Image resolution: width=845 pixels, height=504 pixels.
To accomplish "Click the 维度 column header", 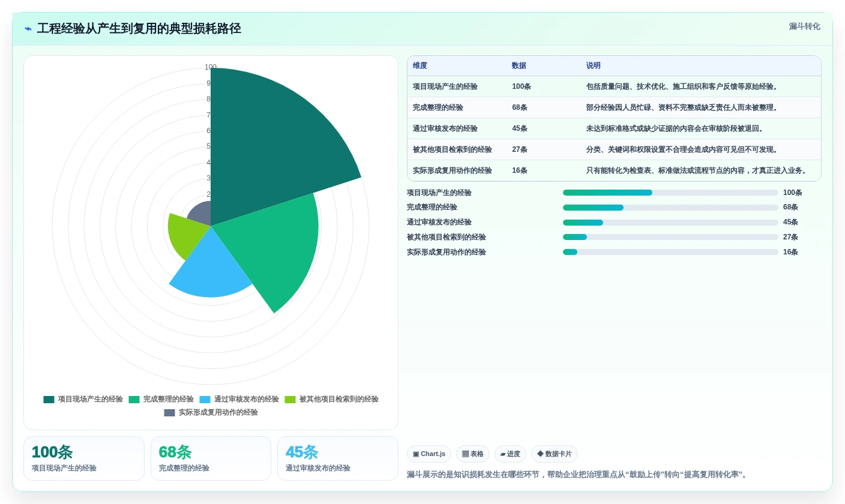I will point(420,66).
